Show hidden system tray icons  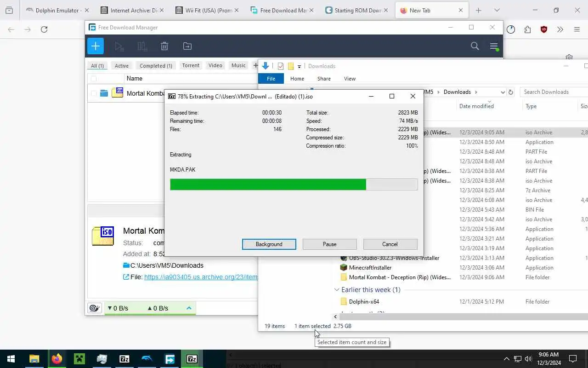click(507, 359)
